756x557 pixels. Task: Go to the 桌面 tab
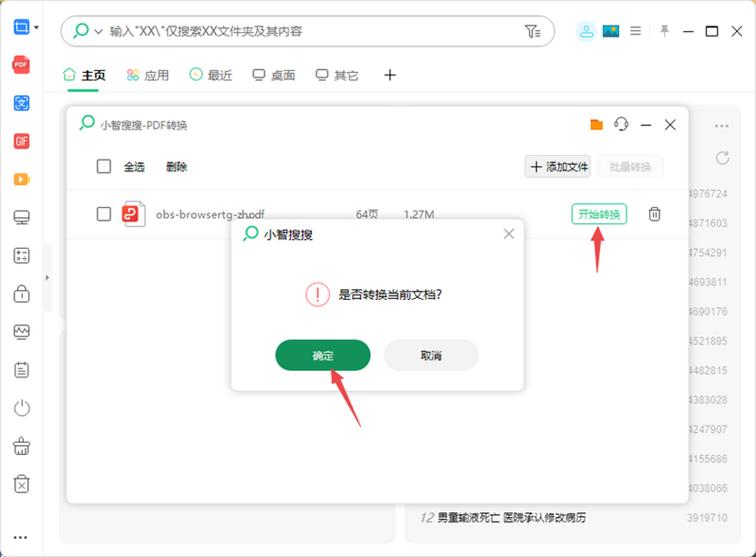[274, 76]
